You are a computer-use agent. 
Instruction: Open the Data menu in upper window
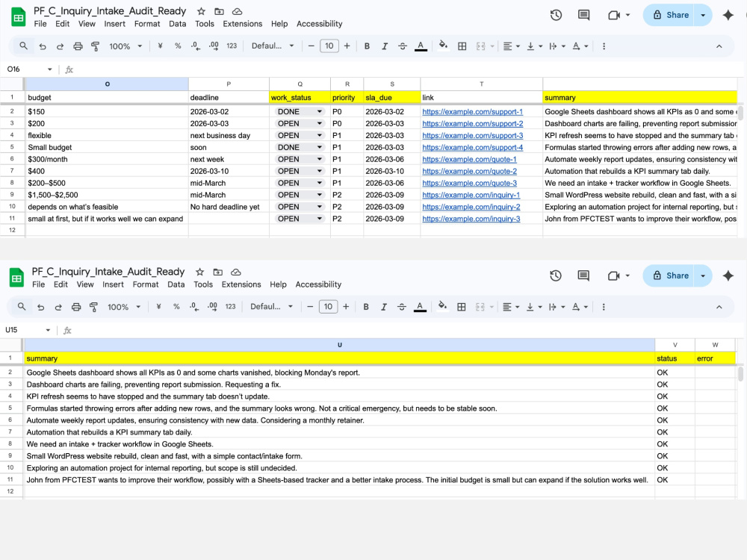coord(177,24)
